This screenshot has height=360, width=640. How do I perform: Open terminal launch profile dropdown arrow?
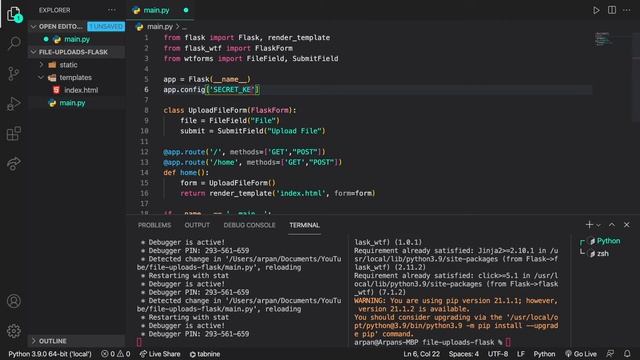point(598,225)
